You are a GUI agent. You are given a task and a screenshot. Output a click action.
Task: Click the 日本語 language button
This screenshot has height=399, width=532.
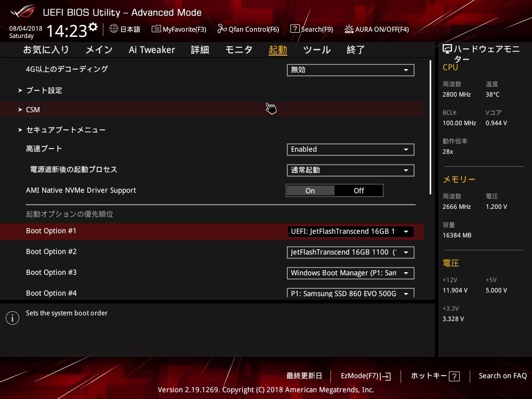pos(125,29)
